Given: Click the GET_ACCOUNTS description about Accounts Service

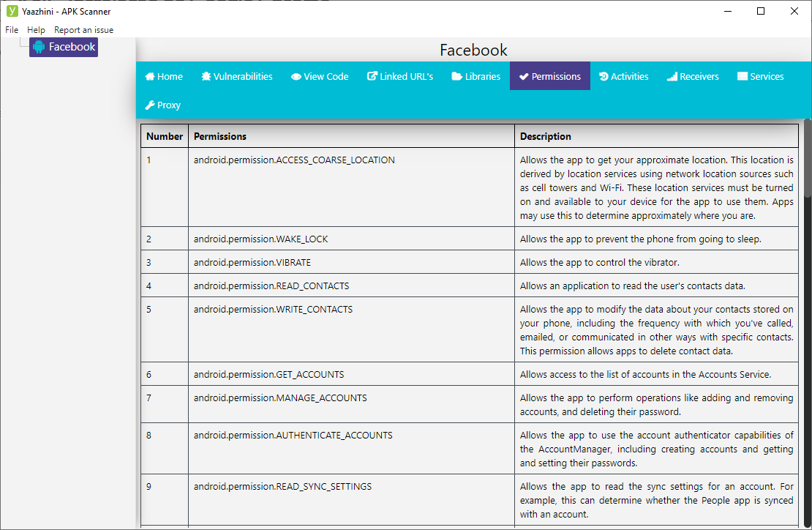Looking at the screenshot, I should [645, 374].
